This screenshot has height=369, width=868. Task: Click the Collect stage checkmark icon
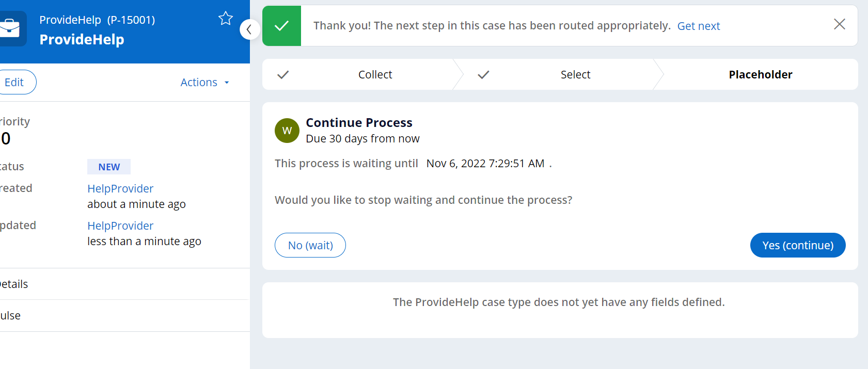pos(283,75)
